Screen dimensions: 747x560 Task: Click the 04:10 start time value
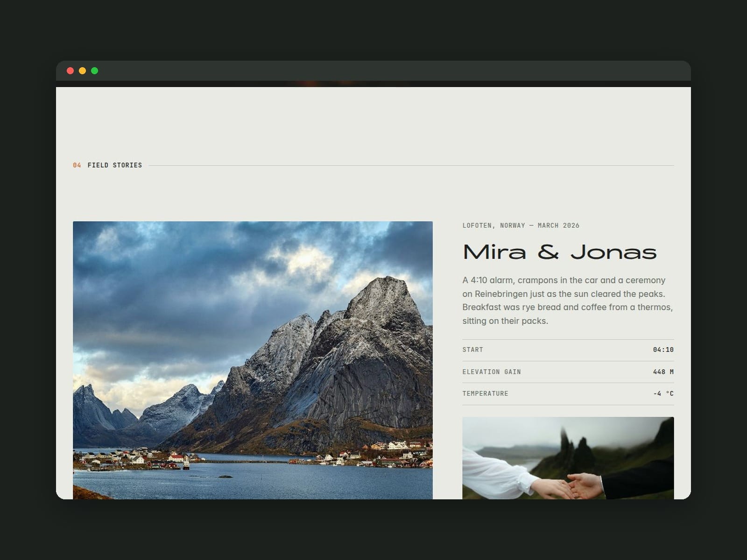coord(663,350)
